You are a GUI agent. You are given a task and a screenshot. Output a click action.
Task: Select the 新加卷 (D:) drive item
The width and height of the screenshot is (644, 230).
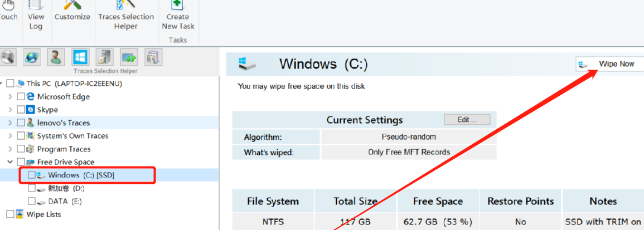[66, 188]
